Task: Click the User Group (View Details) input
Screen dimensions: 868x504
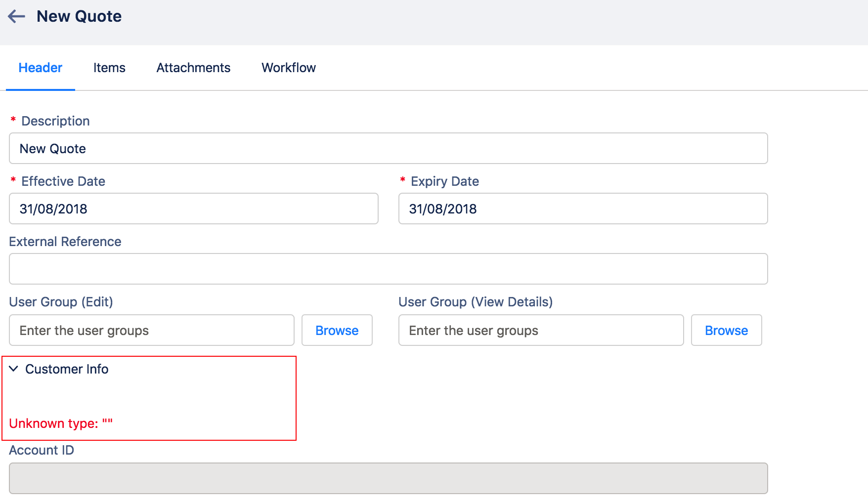Action: point(541,330)
